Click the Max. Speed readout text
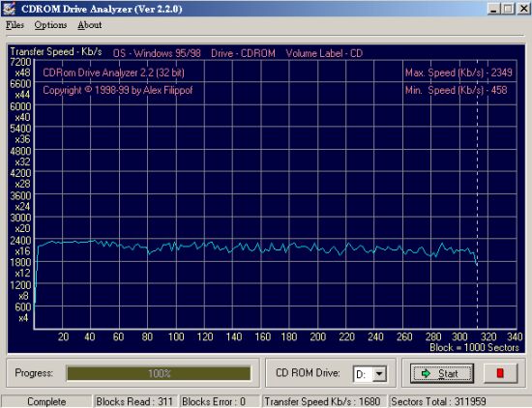 458,73
